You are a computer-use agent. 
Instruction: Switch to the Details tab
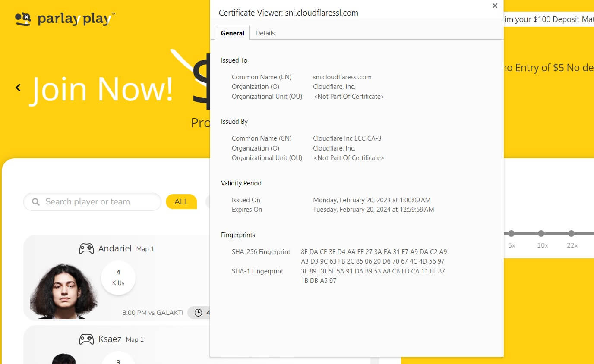coord(265,33)
